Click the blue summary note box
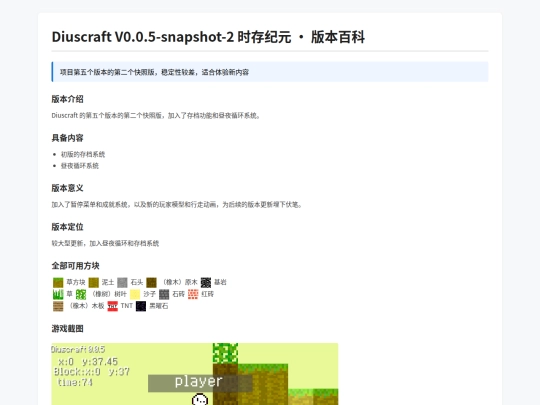The image size is (540, 405). pyautogui.click(x=270, y=72)
